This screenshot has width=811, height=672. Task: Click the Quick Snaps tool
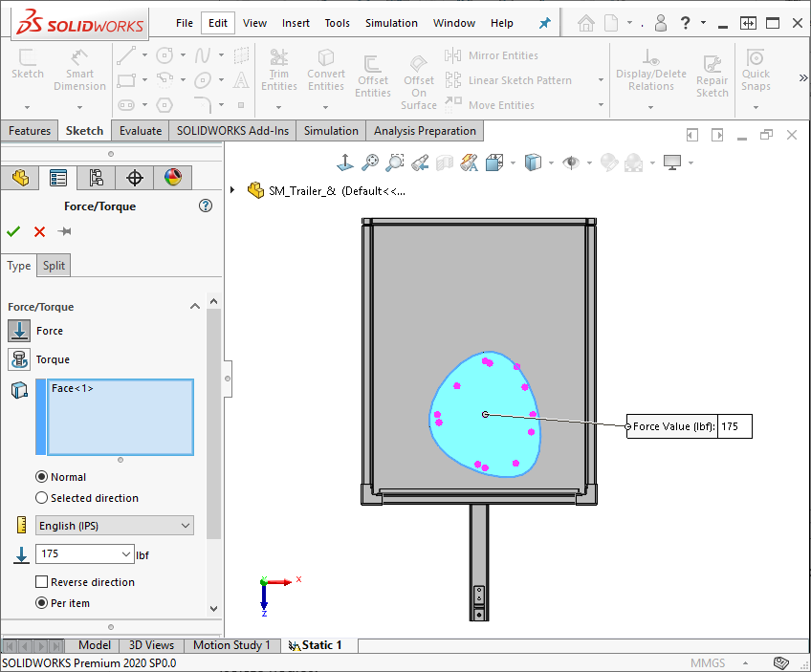pyautogui.click(x=756, y=71)
